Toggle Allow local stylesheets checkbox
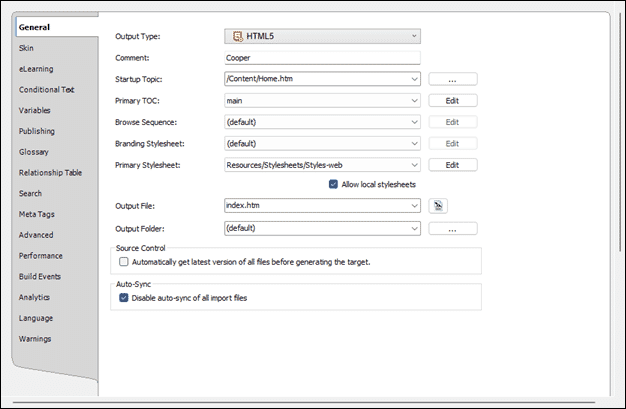Screen dimensions: 626x409 (333, 184)
